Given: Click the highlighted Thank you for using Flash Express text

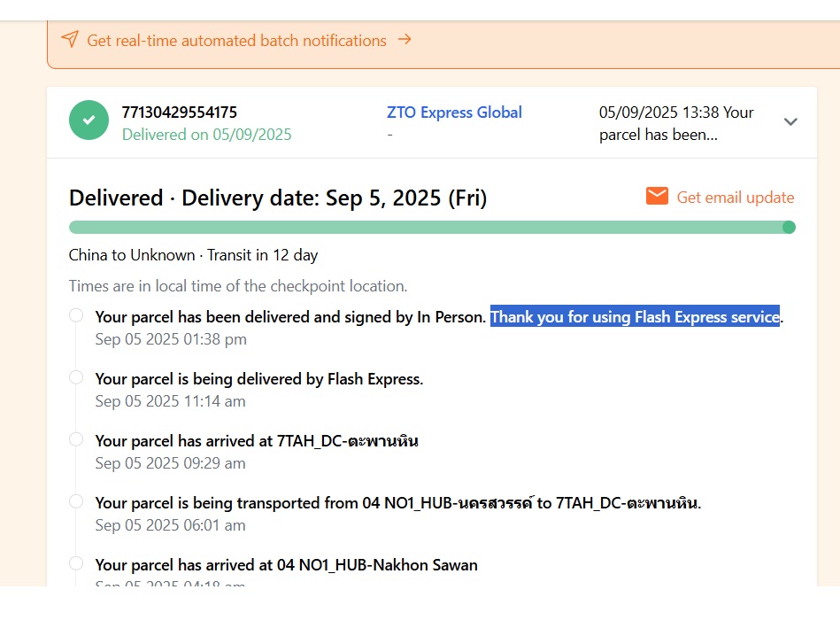Looking at the screenshot, I should click(635, 317).
